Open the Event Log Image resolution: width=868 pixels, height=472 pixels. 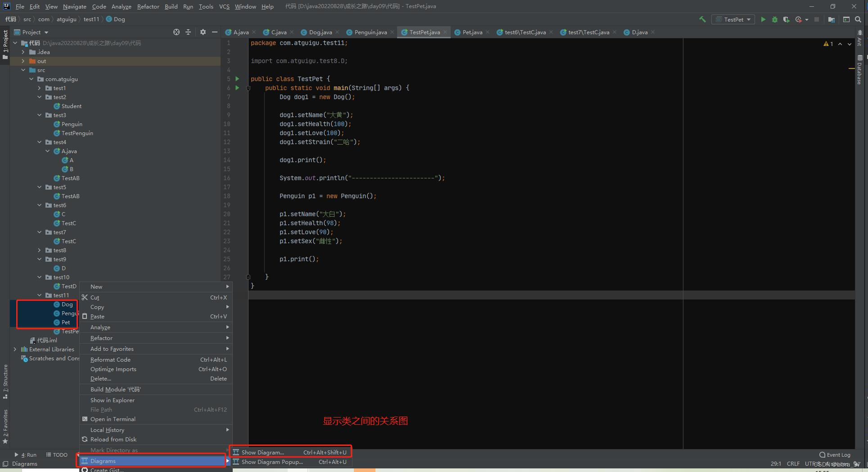tap(835, 454)
